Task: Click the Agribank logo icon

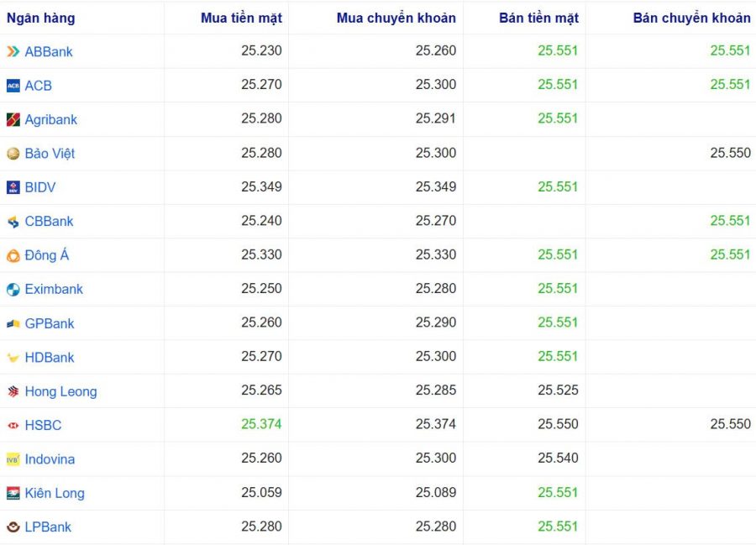Action: 13,120
